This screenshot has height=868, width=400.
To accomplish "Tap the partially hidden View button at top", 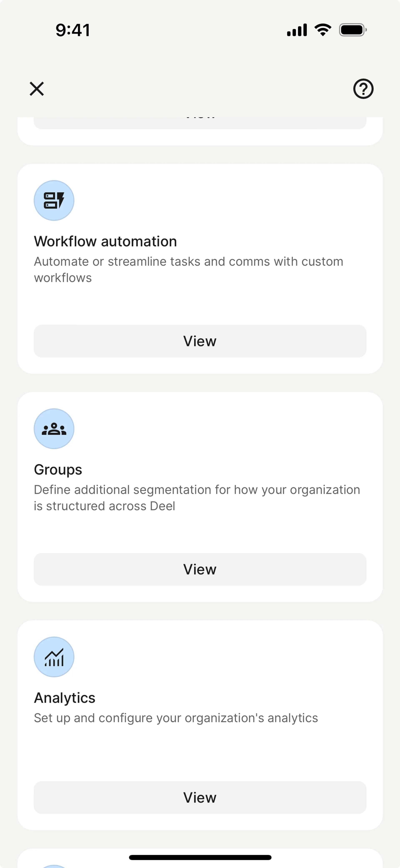I will tap(200, 123).
